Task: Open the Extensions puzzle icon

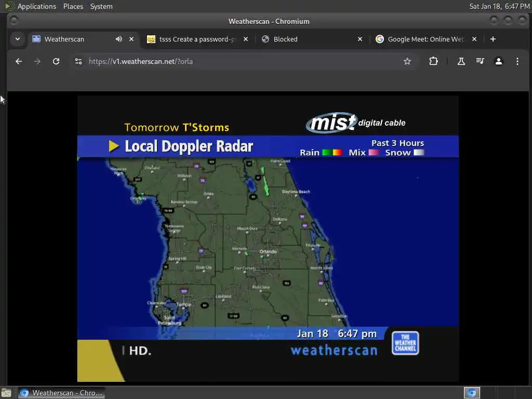Action: (433, 61)
